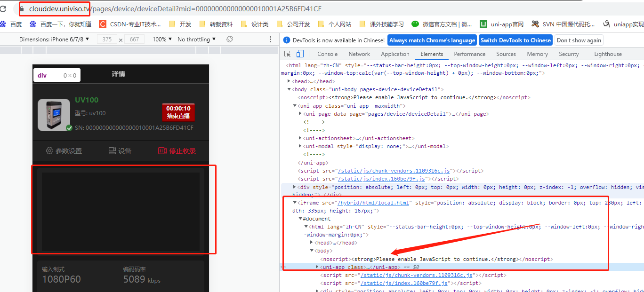Click the viewport width 375 field

tap(107, 39)
